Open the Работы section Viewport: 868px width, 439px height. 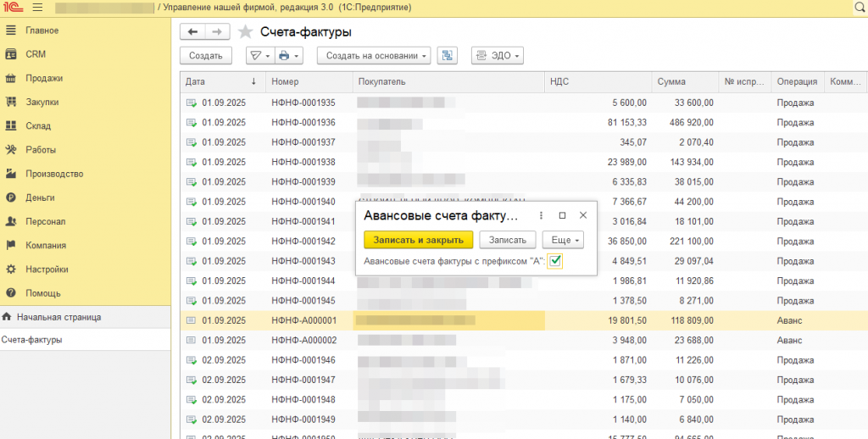[41, 149]
